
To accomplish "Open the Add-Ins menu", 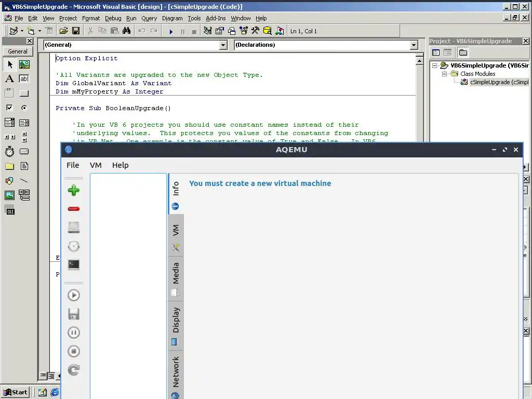I will [x=216, y=18].
